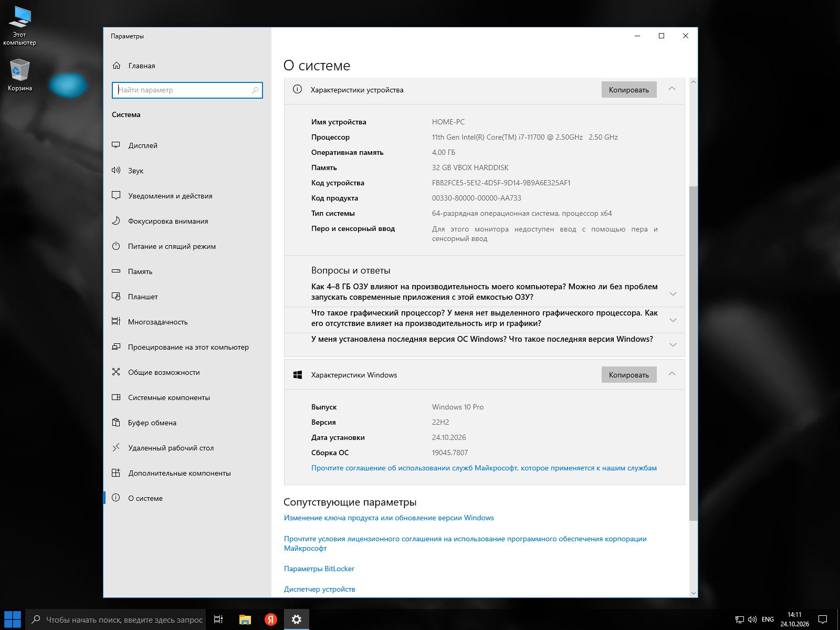Open the notification center icon in tray

point(823,619)
